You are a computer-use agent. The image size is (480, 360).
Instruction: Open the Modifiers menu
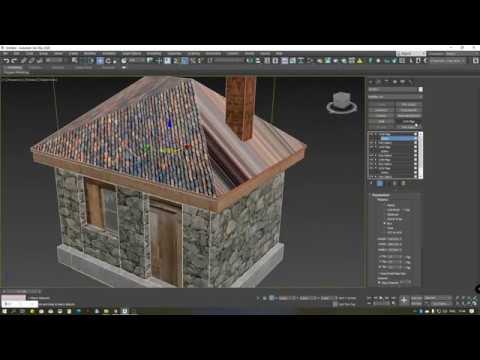(x=89, y=54)
